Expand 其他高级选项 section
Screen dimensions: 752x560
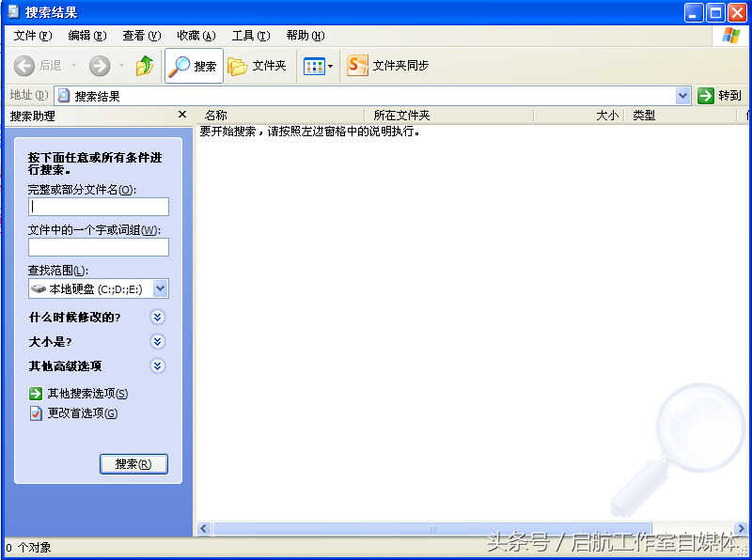tap(158, 366)
